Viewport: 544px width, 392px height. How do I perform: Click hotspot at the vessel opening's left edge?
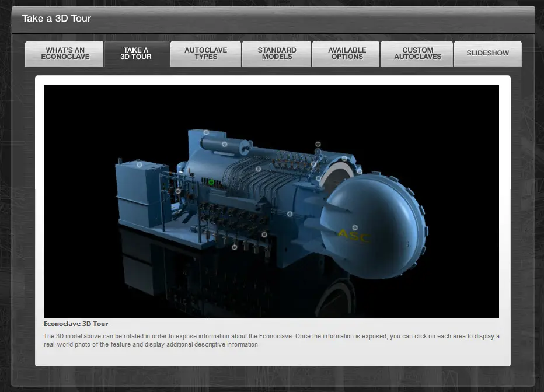pyautogui.click(x=319, y=178)
